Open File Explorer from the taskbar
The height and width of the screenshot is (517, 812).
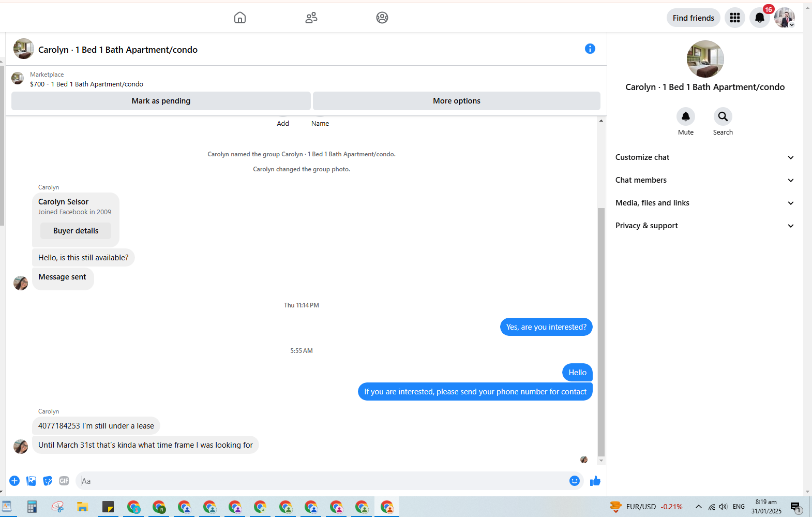click(83, 507)
